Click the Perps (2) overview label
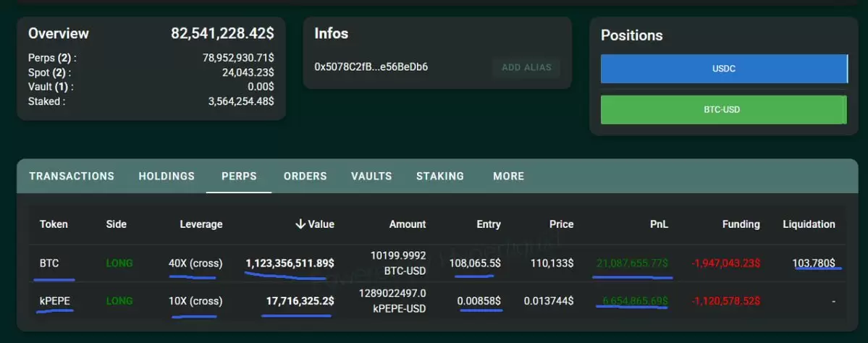The height and width of the screenshot is (343, 868). tap(53, 58)
